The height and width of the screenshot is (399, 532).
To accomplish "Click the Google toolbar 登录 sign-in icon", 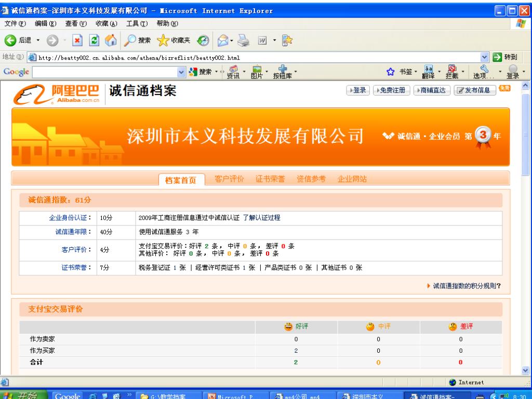I will pyautogui.click(x=513, y=72).
